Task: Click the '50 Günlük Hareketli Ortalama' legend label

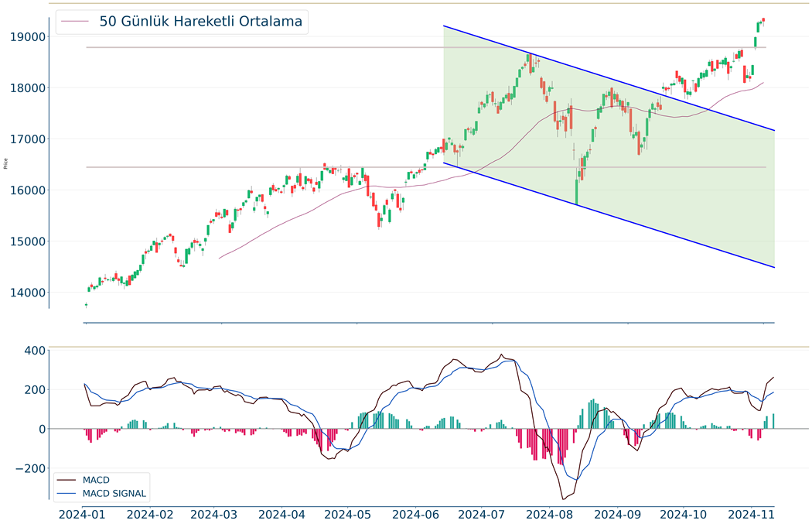Action: 200,21
